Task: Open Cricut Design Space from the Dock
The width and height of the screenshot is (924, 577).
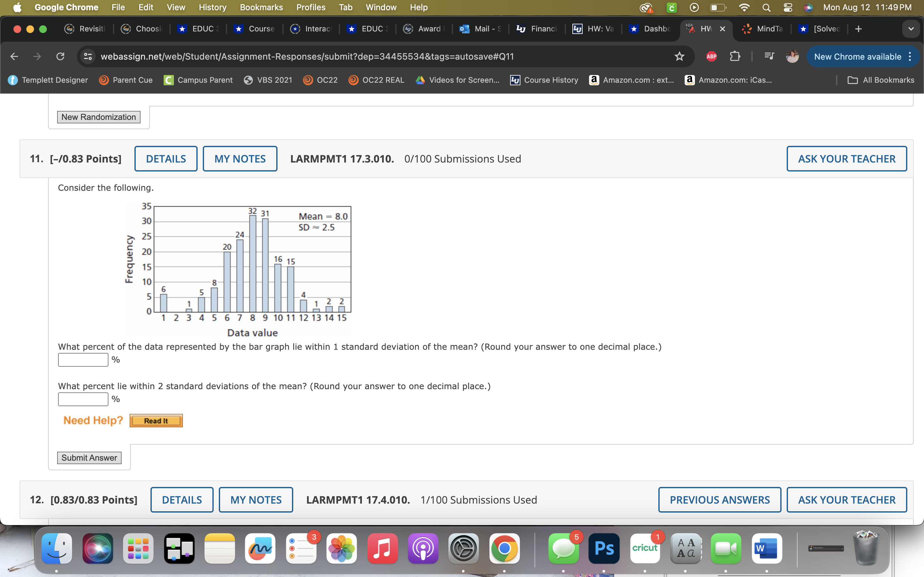Action: tap(645, 548)
